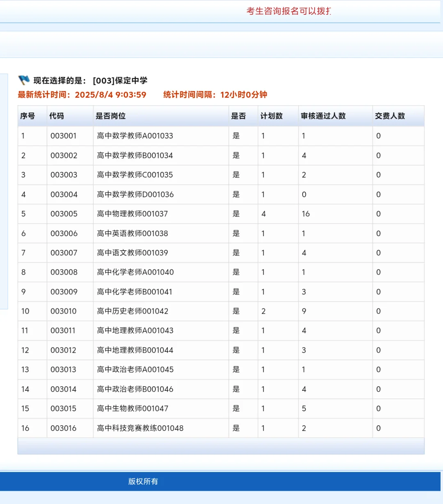Click planned count 2 in 高中历史老师001042 row
Screen dimensions: 443x504
263,311
